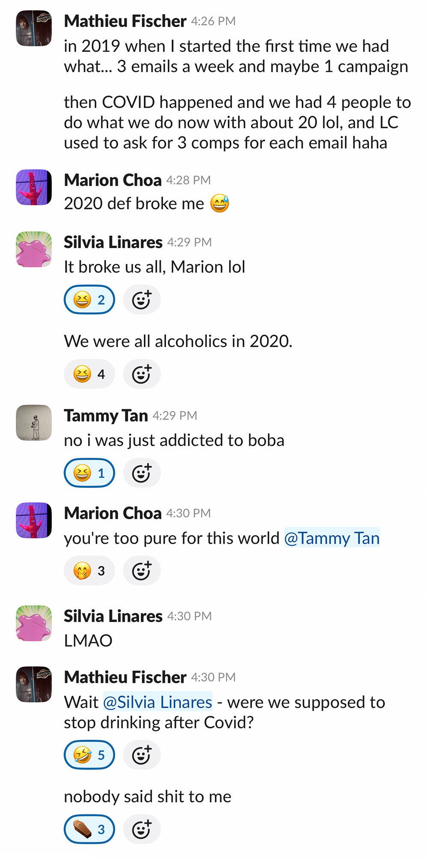
Task: Add reaction to "It broke us all" message
Action: point(142,300)
